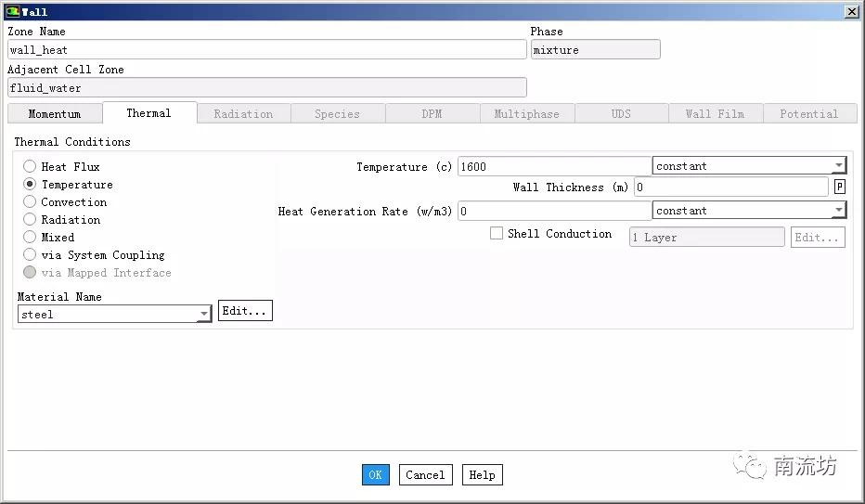
Task: Click the Fluent icon in the Wall title bar
Action: 12,11
